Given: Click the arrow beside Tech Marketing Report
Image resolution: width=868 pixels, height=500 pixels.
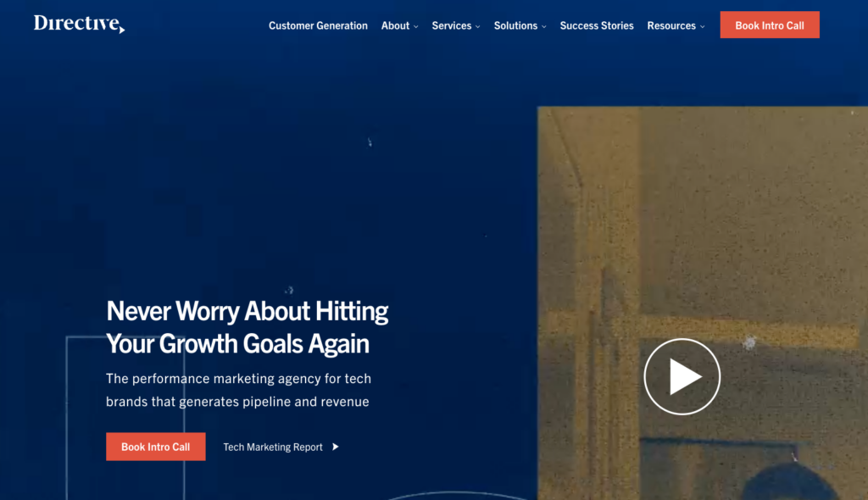Looking at the screenshot, I should click(336, 447).
